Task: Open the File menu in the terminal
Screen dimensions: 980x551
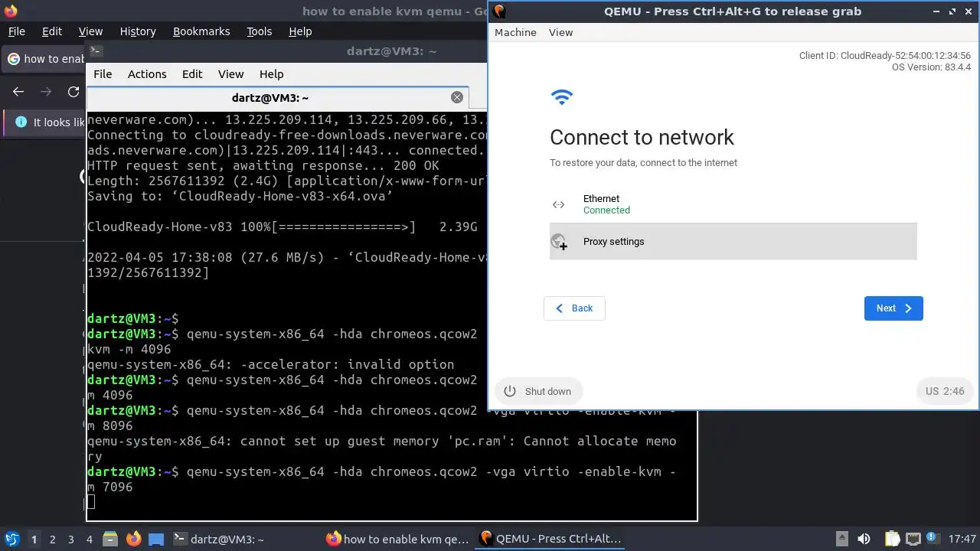Action: [103, 74]
